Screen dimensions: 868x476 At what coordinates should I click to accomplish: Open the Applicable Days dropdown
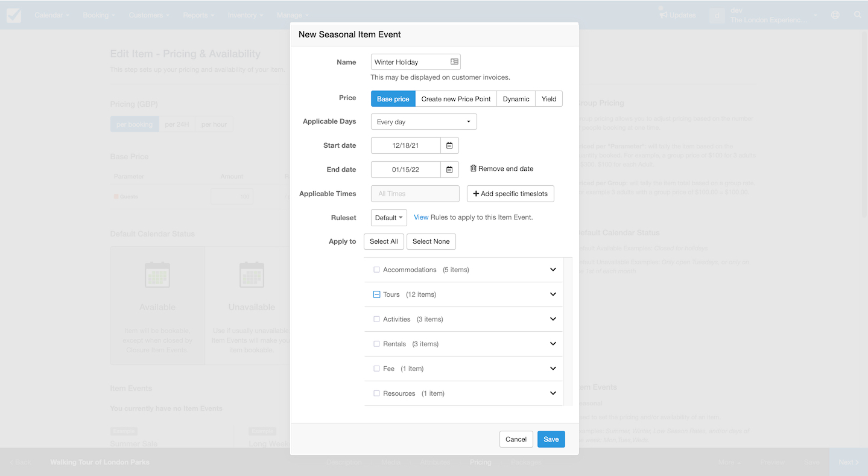pos(423,122)
